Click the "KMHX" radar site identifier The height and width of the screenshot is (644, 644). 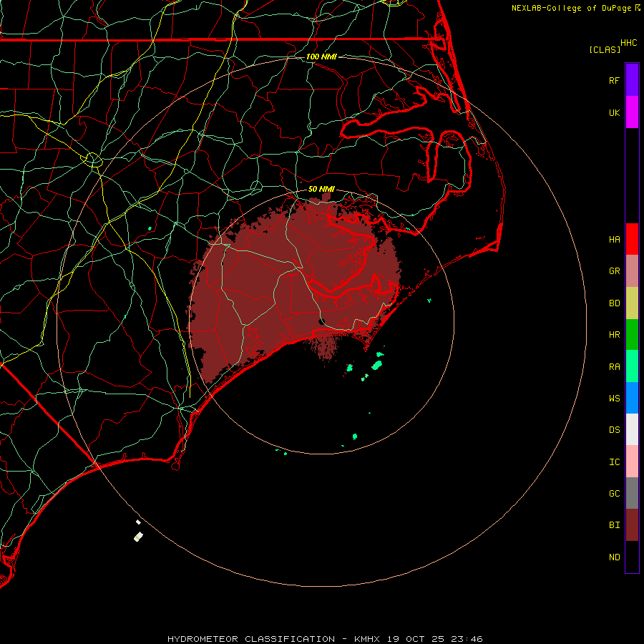(367, 639)
